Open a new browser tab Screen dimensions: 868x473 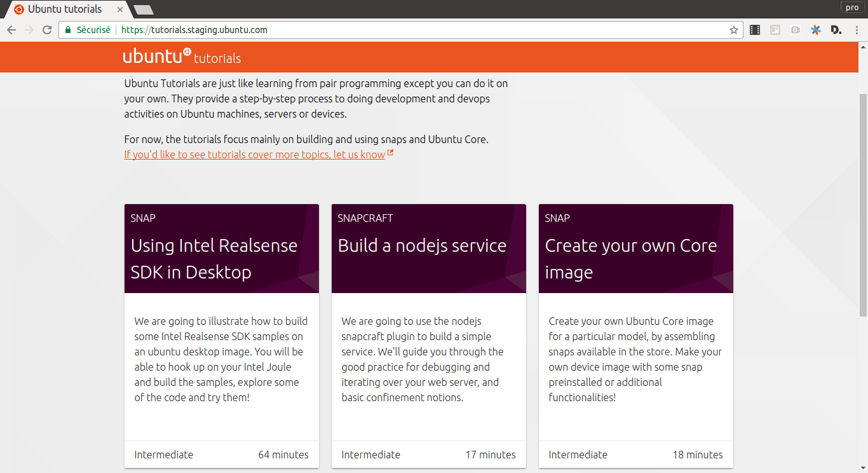click(x=144, y=10)
